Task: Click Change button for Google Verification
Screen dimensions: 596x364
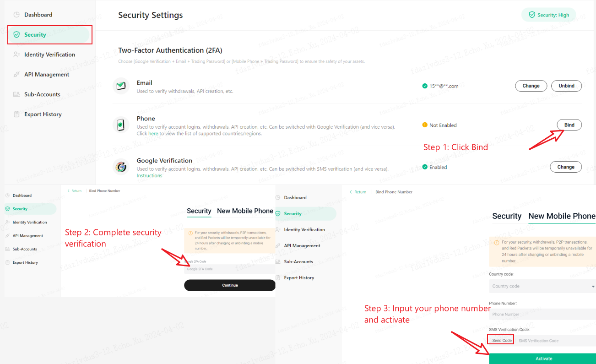Action: click(x=566, y=167)
